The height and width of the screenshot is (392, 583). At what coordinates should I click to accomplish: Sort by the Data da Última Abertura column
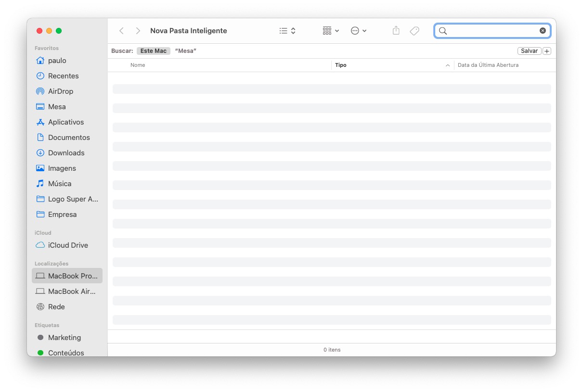[x=488, y=65]
